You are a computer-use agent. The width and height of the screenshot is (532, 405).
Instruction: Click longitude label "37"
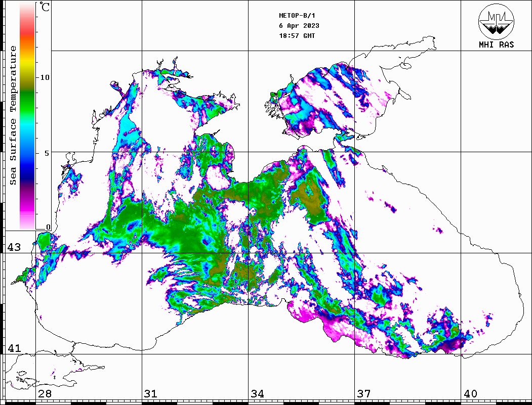(364, 393)
